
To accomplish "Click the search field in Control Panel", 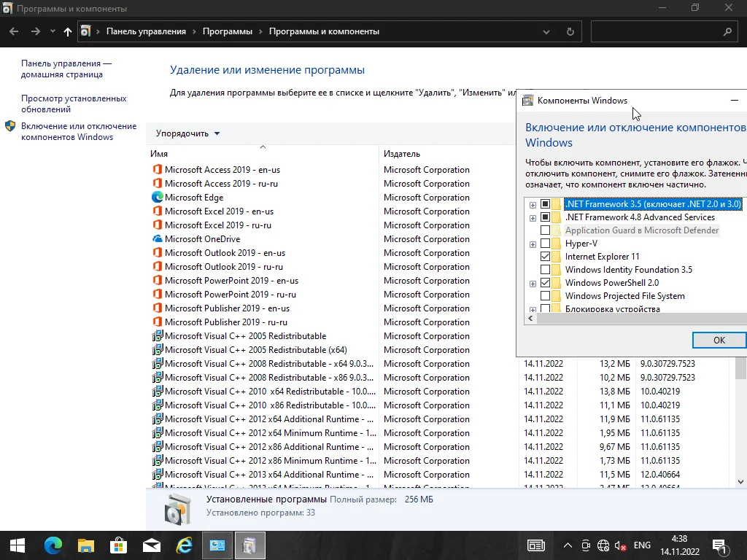I will 657,32.
